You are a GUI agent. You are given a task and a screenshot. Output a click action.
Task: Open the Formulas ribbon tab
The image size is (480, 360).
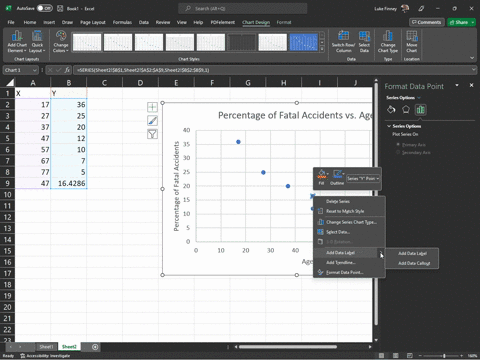click(122, 22)
